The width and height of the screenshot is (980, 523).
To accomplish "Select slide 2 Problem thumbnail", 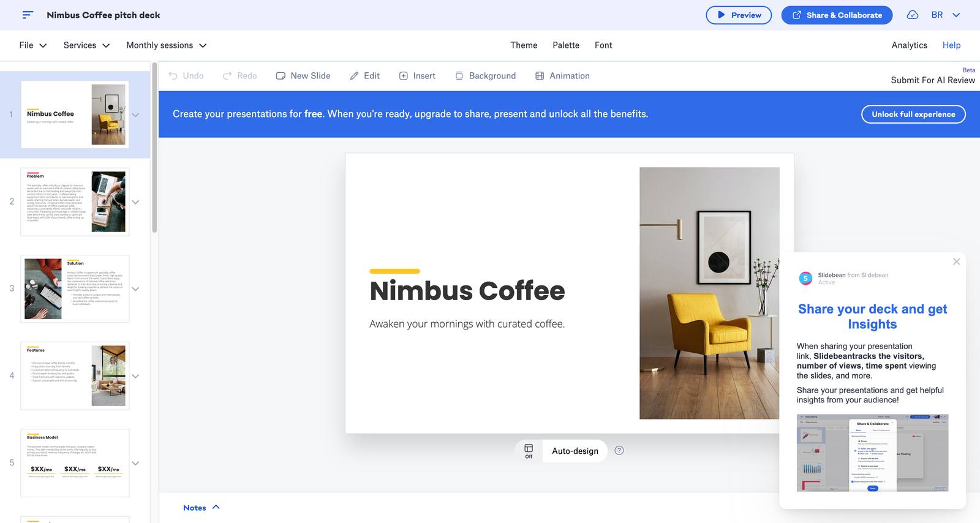I will coord(75,201).
